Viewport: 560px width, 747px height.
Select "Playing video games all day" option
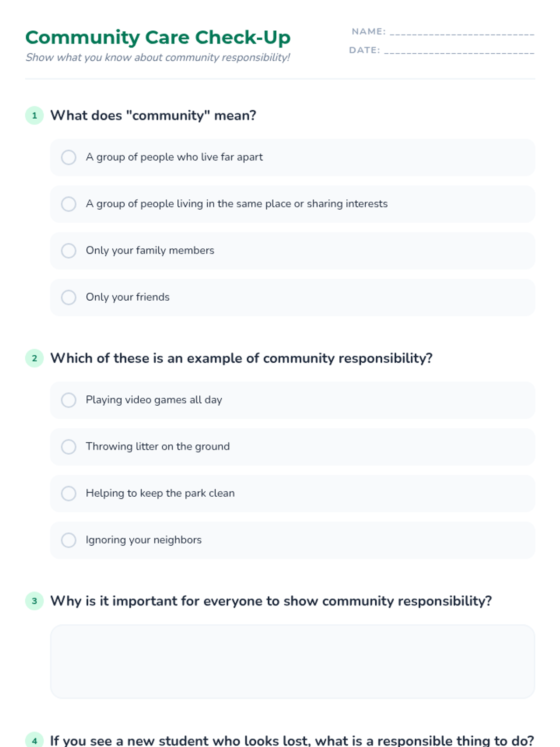(69, 400)
